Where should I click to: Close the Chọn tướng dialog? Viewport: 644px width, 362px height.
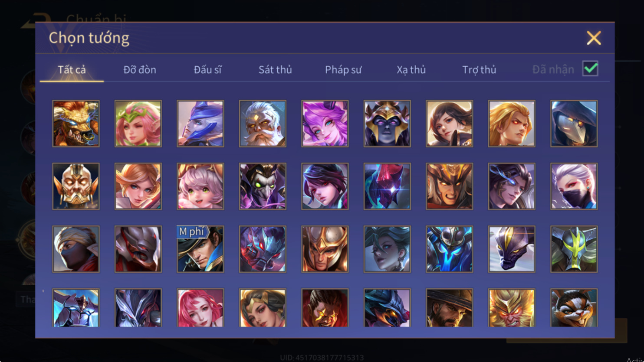[x=594, y=38]
